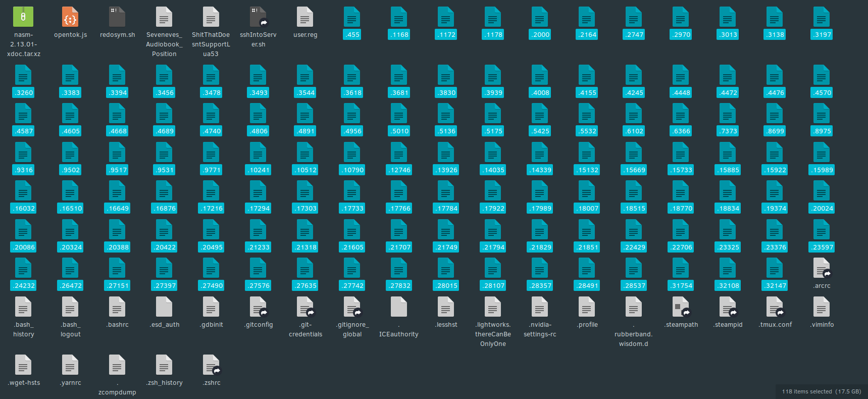The image size is (868, 399).
Task: Click the .lesshst file icon
Action: pyautogui.click(x=446, y=307)
